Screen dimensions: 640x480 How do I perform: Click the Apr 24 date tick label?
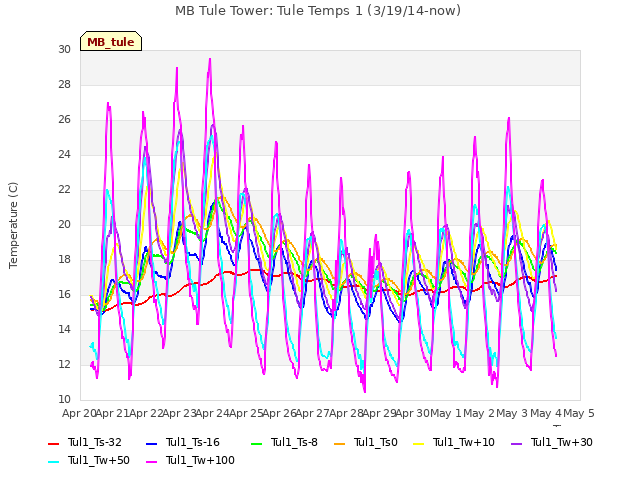pyautogui.click(x=213, y=413)
